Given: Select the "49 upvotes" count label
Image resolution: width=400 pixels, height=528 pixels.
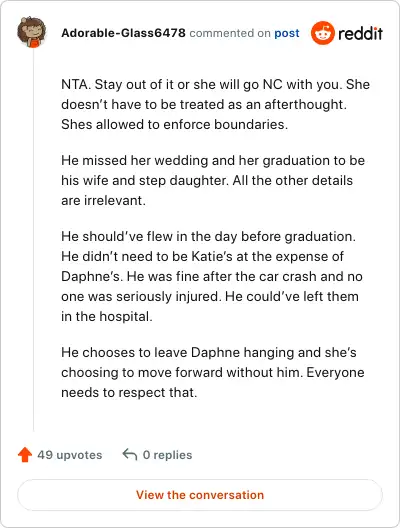Looking at the screenshot, I should pos(70,455).
